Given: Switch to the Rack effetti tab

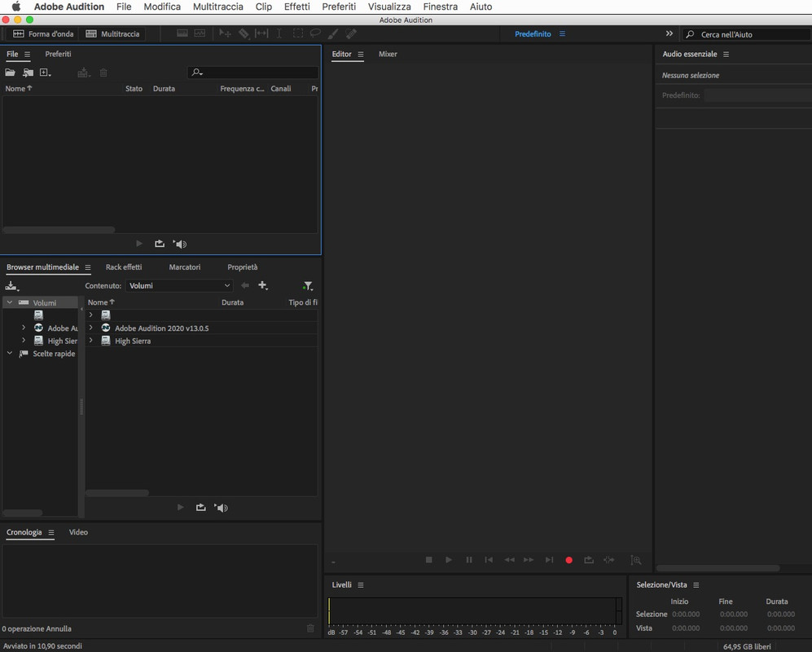Looking at the screenshot, I should [x=124, y=267].
